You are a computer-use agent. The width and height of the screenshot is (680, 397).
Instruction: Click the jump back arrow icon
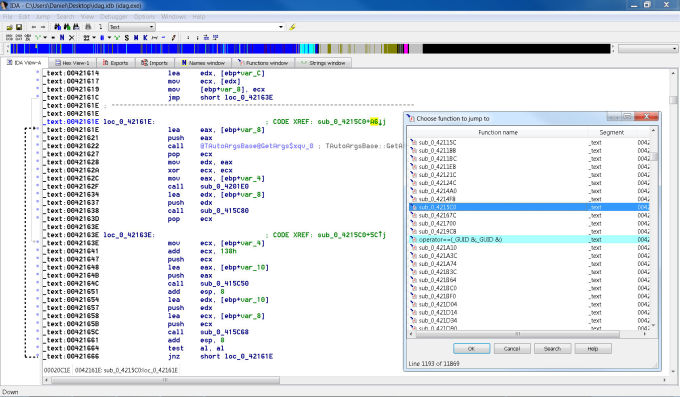[x=34, y=27]
